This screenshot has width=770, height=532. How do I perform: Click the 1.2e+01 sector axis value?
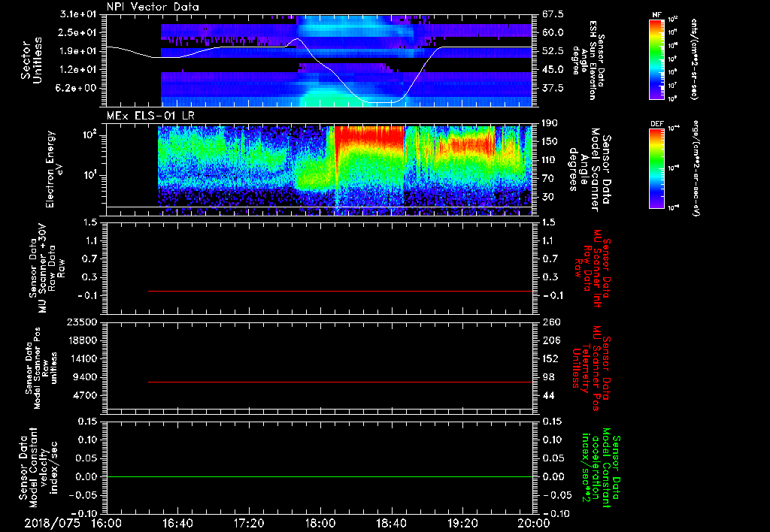coord(78,69)
